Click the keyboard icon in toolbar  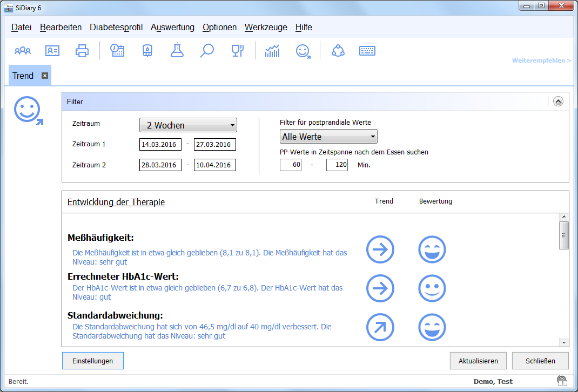pyautogui.click(x=367, y=51)
